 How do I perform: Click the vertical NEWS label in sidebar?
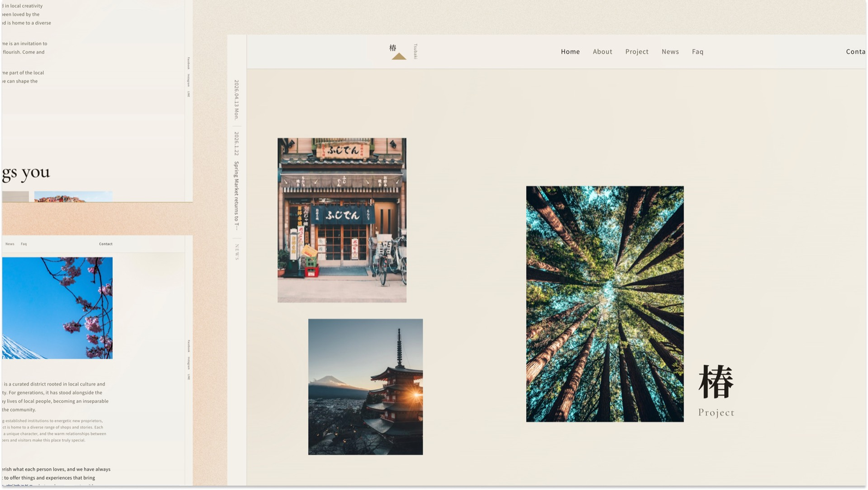click(x=237, y=252)
